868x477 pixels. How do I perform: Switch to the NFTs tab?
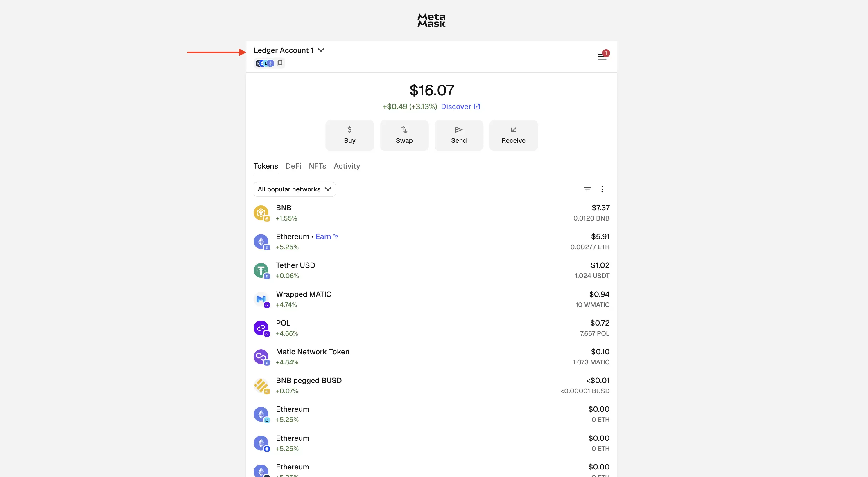pos(318,166)
